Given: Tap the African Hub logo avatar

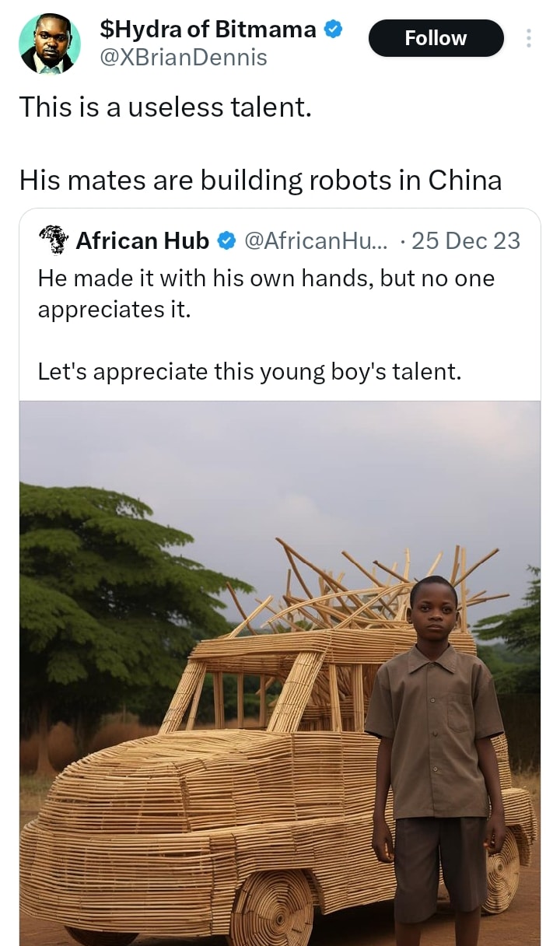Looking at the screenshot, I should [x=53, y=240].
